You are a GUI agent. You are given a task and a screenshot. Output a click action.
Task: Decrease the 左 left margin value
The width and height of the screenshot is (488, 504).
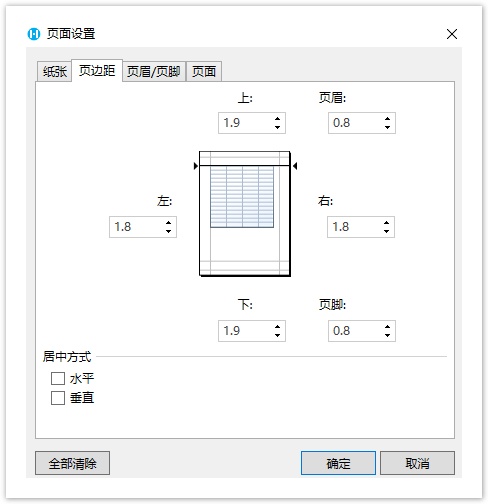168,231
